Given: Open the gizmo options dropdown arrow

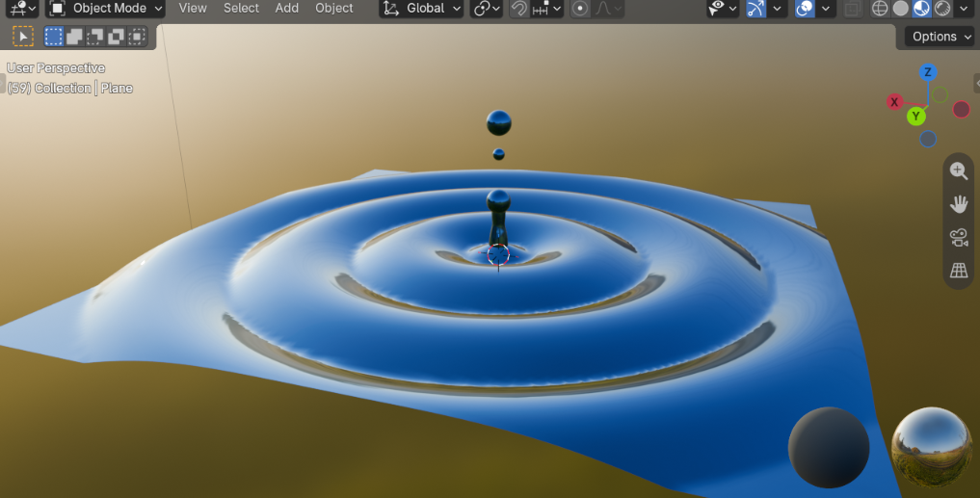Looking at the screenshot, I should click(x=777, y=8).
